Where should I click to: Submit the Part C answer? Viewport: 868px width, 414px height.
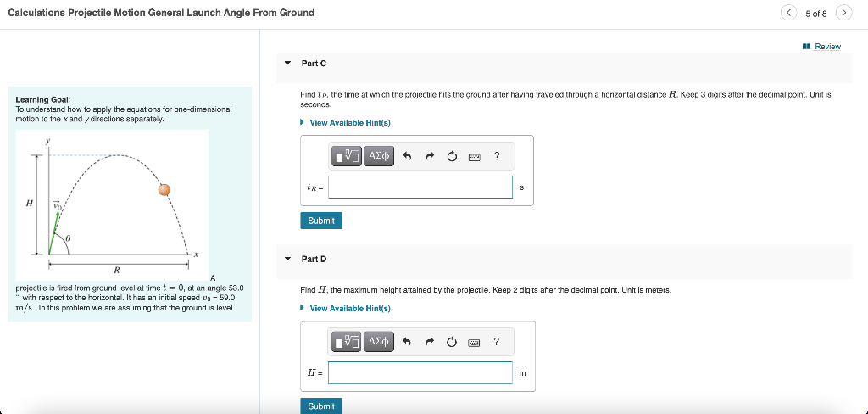pos(321,221)
